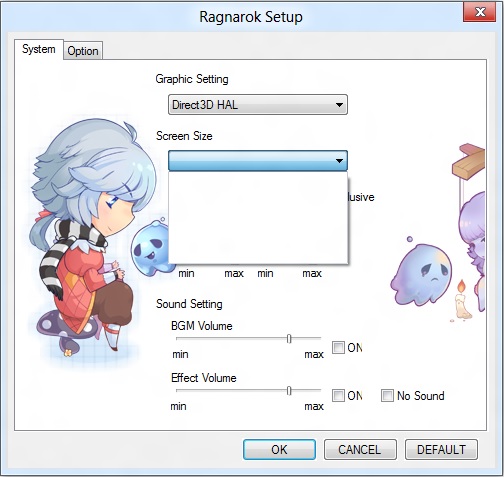
Task: Click the wooden signpost illustration
Action: point(469,161)
